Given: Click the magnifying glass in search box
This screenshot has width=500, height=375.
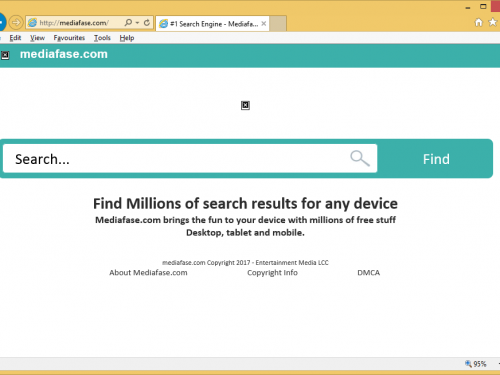Looking at the screenshot, I should [360, 158].
